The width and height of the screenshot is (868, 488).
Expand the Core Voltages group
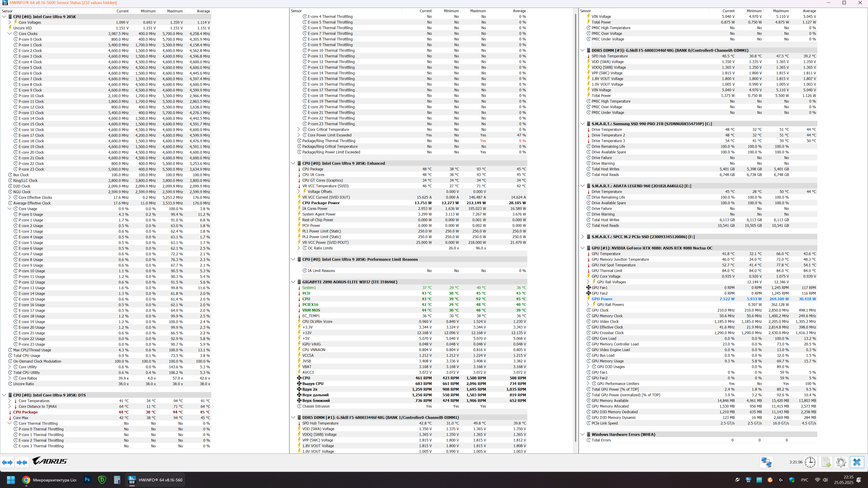9,22
